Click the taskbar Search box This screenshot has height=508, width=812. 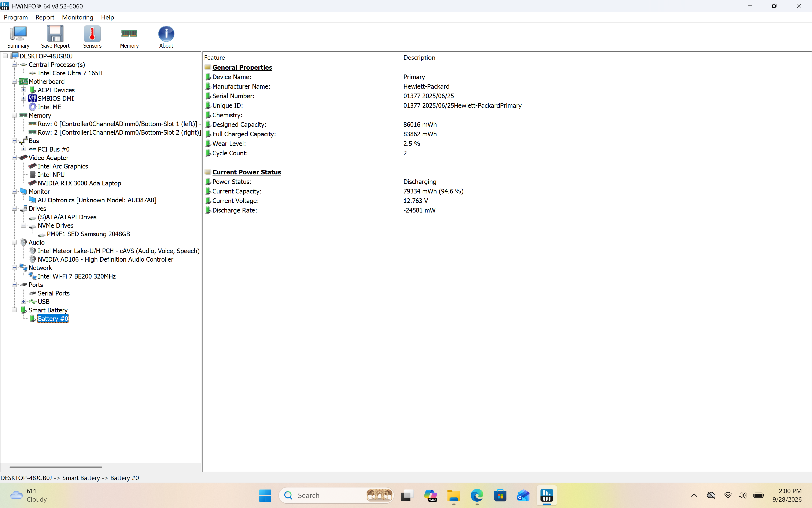click(336, 495)
